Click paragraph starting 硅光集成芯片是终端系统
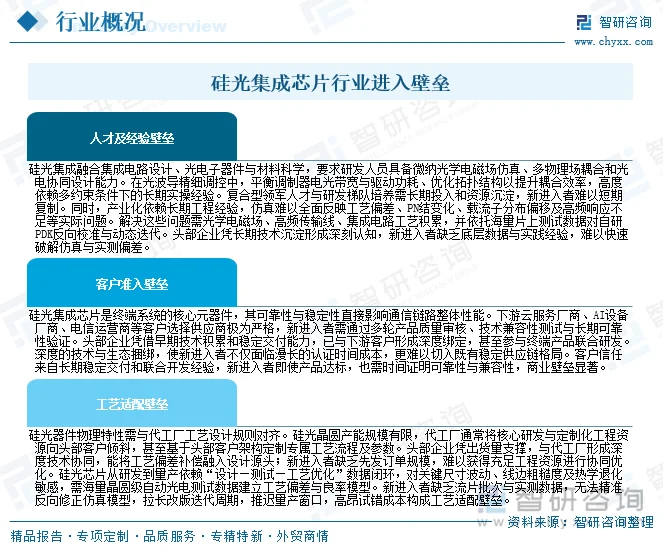This screenshot has height=549, width=663. (329, 341)
